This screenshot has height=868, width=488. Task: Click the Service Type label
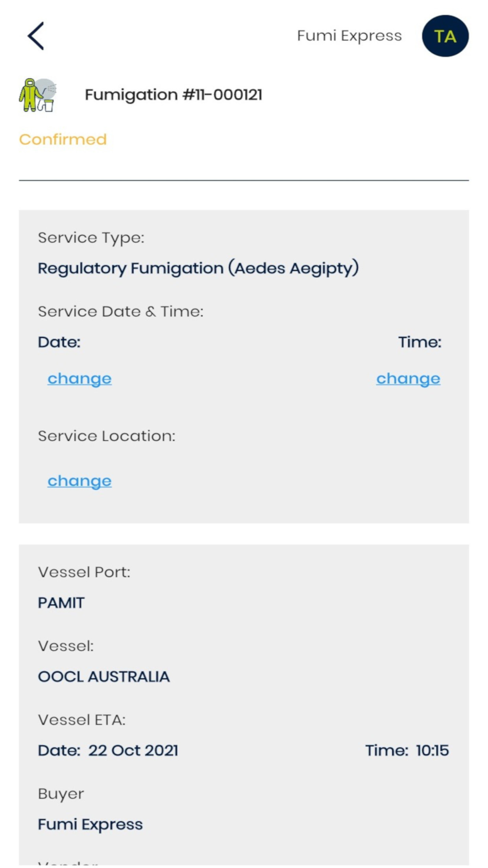coord(91,238)
